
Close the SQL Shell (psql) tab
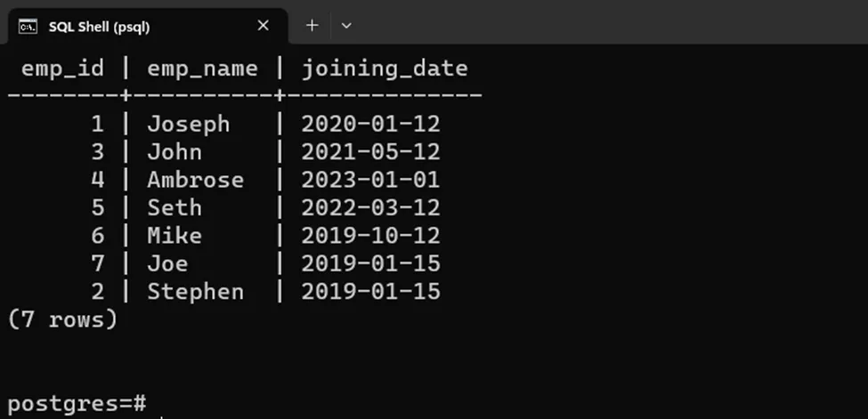(263, 26)
